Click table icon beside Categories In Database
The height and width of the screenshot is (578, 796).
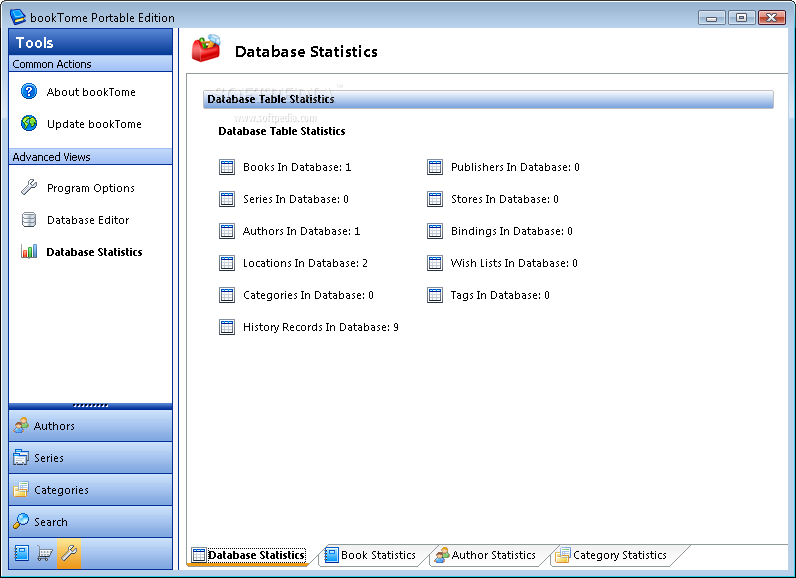coord(227,295)
